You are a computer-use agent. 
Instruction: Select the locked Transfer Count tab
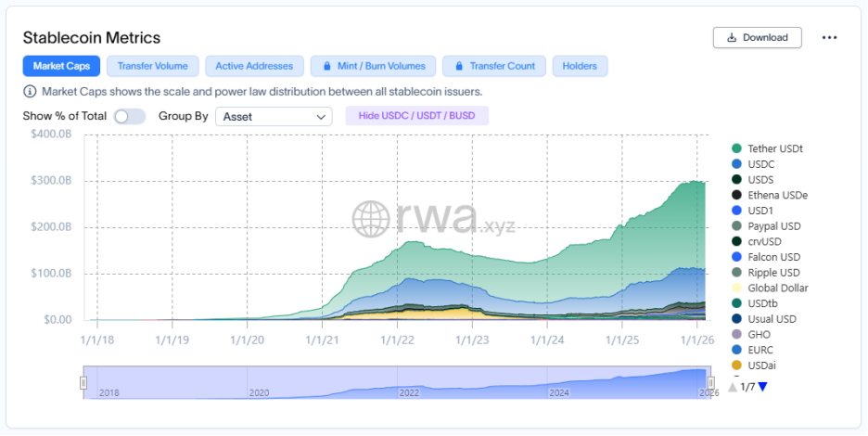click(x=493, y=66)
